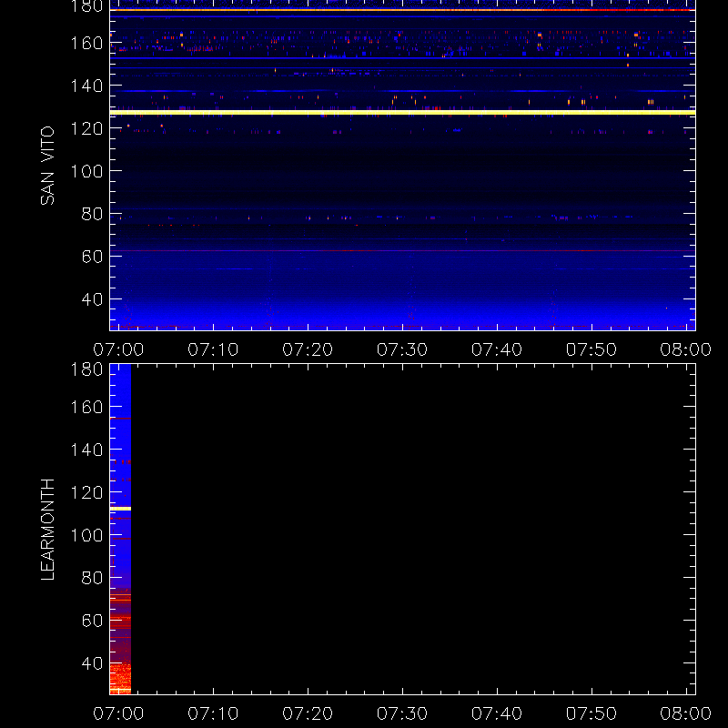Click 08:00 time label under LEARMONTH plot
This screenshot has width=728, height=728.
point(686,713)
